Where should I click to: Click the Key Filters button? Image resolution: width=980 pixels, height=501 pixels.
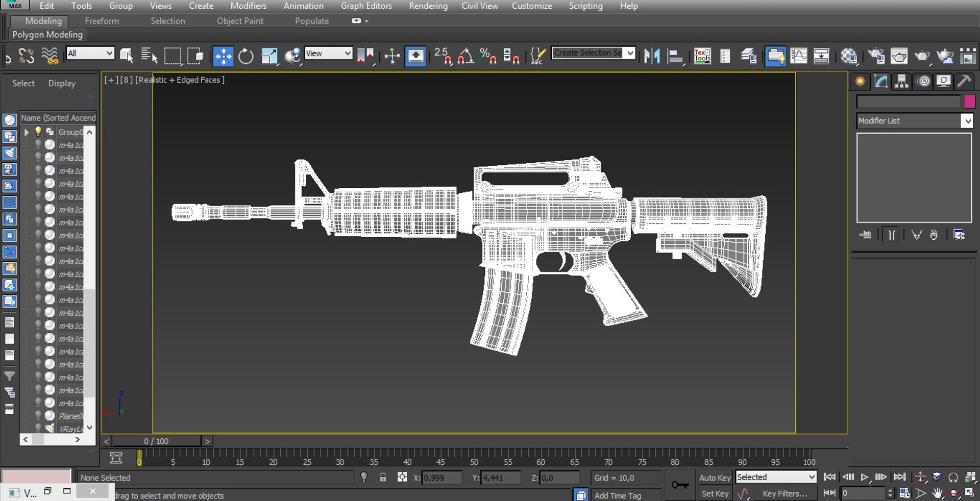(x=785, y=493)
